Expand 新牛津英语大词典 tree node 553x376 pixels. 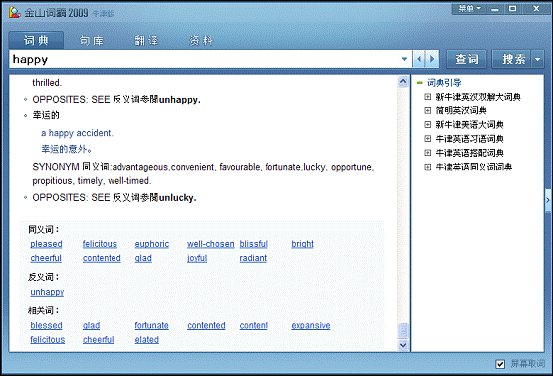[x=427, y=125]
